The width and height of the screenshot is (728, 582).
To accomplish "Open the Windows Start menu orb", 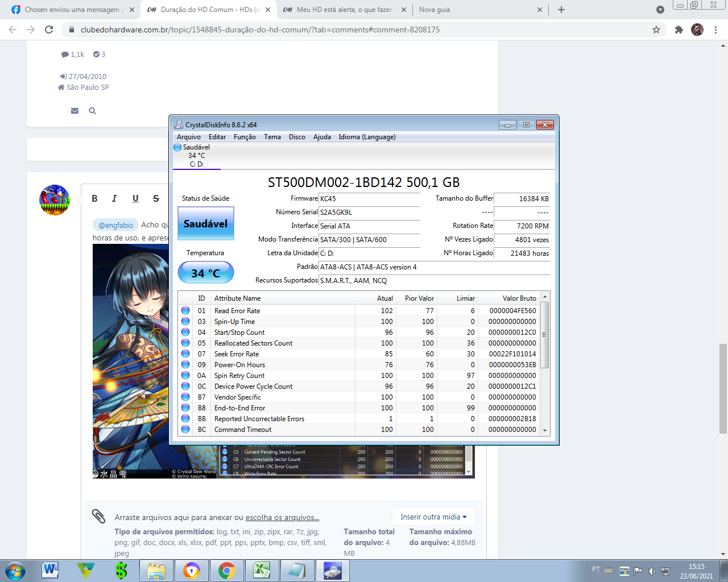I will pyautogui.click(x=14, y=571).
